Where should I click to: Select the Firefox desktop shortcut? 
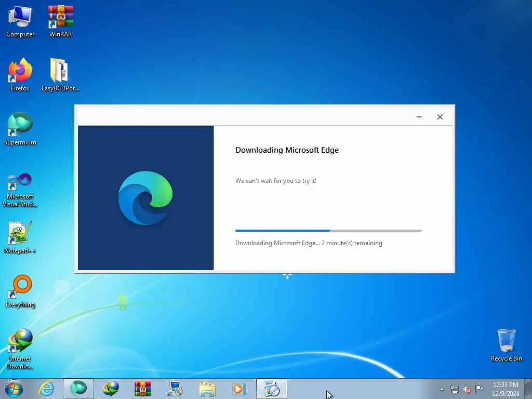point(20,75)
